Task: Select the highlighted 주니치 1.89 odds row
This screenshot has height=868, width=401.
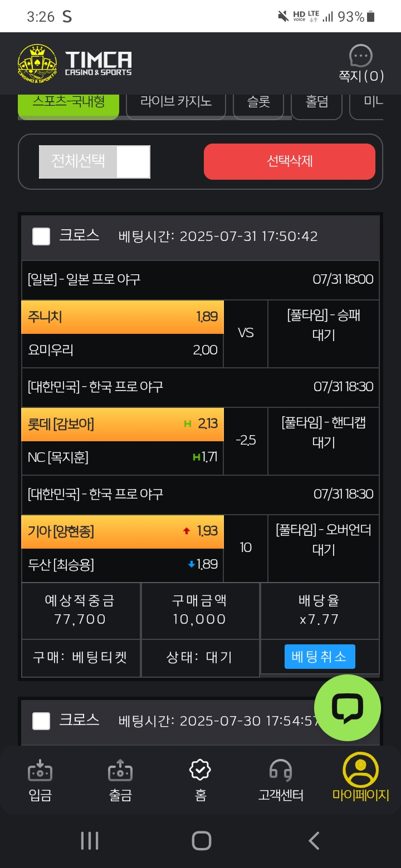Action: [123, 317]
